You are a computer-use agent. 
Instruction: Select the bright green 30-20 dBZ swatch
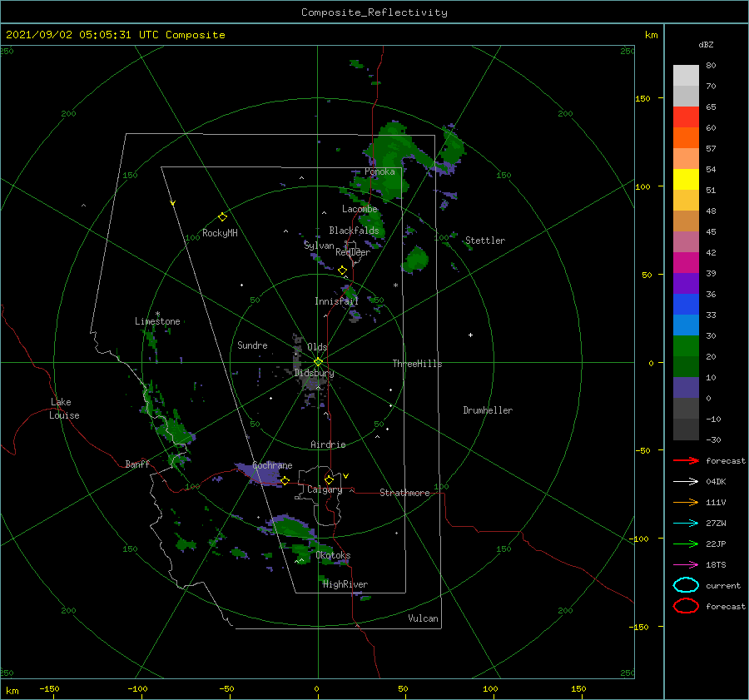click(686, 345)
